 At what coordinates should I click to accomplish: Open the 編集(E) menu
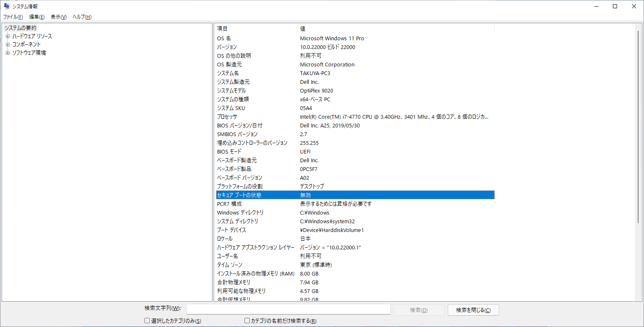(37, 17)
